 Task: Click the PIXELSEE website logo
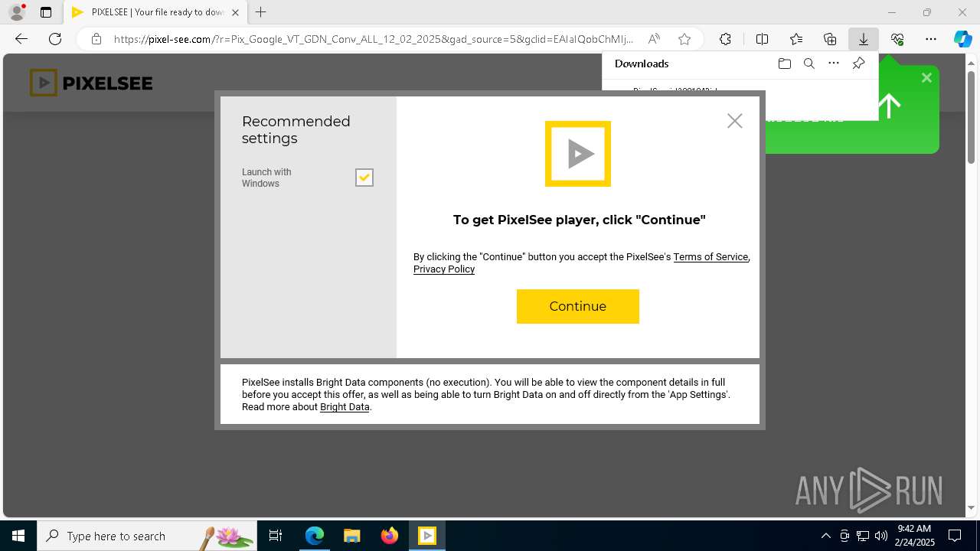91,83
